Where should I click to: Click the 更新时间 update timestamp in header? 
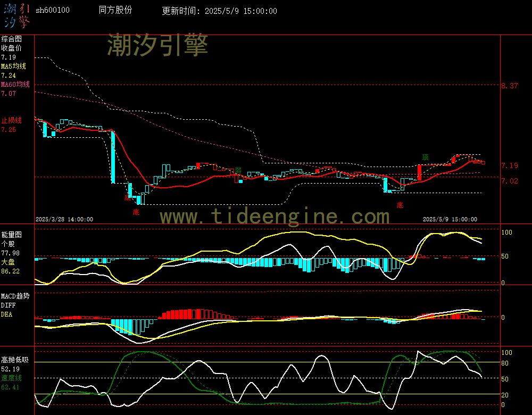pos(219,11)
